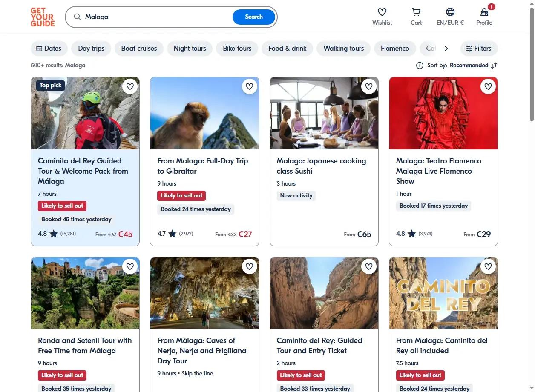Wishlist the Full-Day Trip to Gibraltar card
Screen dimensions: 535x392
point(250,87)
